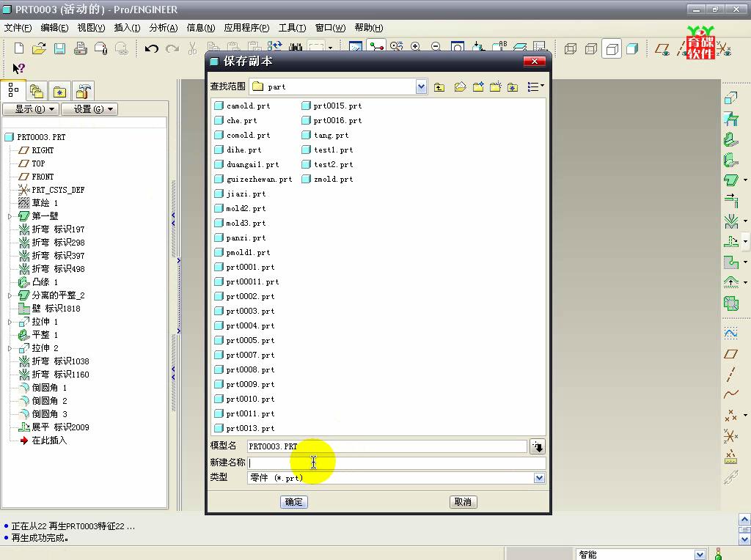Screen dimensions: 751x560
Task: Switch display to wireframe mode
Action: (x=571, y=48)
